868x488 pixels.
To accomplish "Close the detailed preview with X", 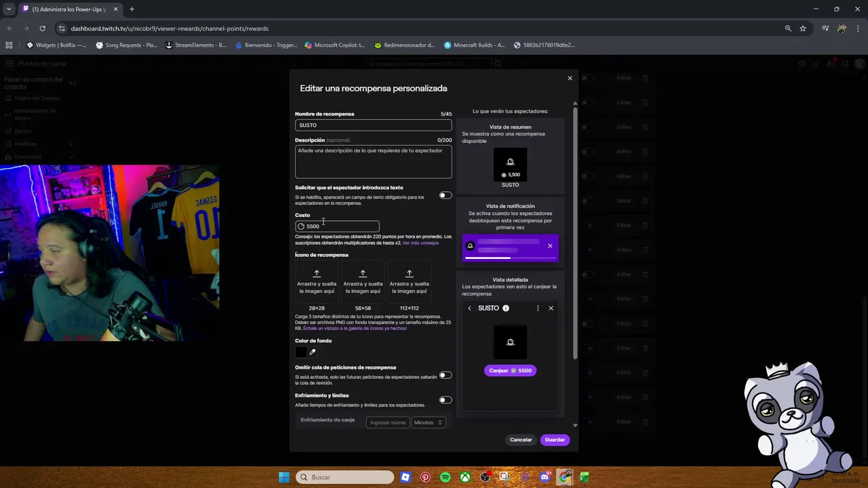I will pos(551,308).
